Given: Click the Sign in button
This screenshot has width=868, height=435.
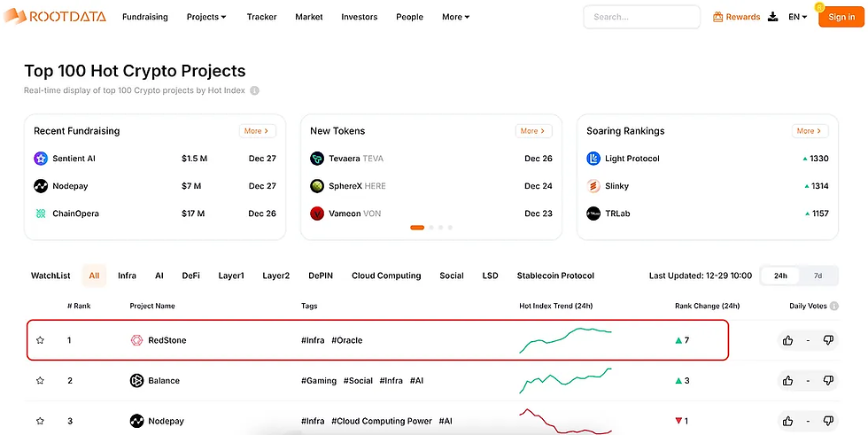Looking at the screenshot, I should point(841,17).
